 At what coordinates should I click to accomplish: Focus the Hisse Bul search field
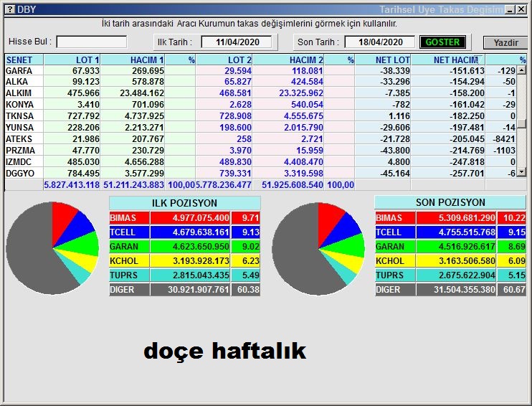tap(92, 42)
